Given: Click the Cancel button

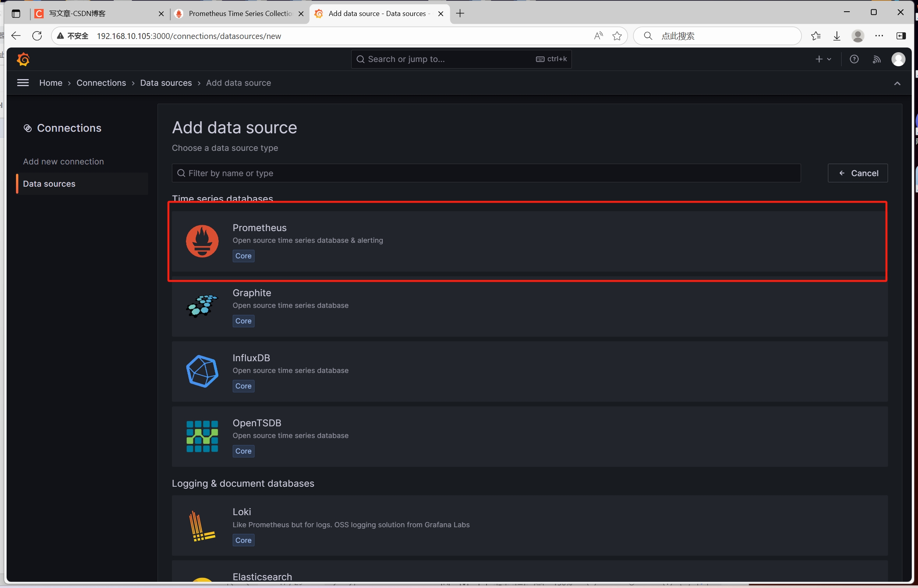Looking at the screenshot, I should [858, 173].
